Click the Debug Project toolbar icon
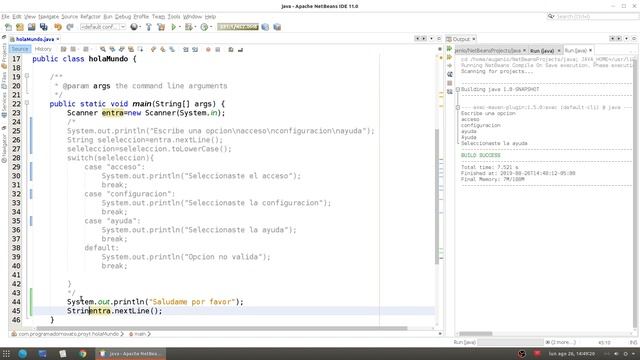640x360 pixels. tap(188, 27)
